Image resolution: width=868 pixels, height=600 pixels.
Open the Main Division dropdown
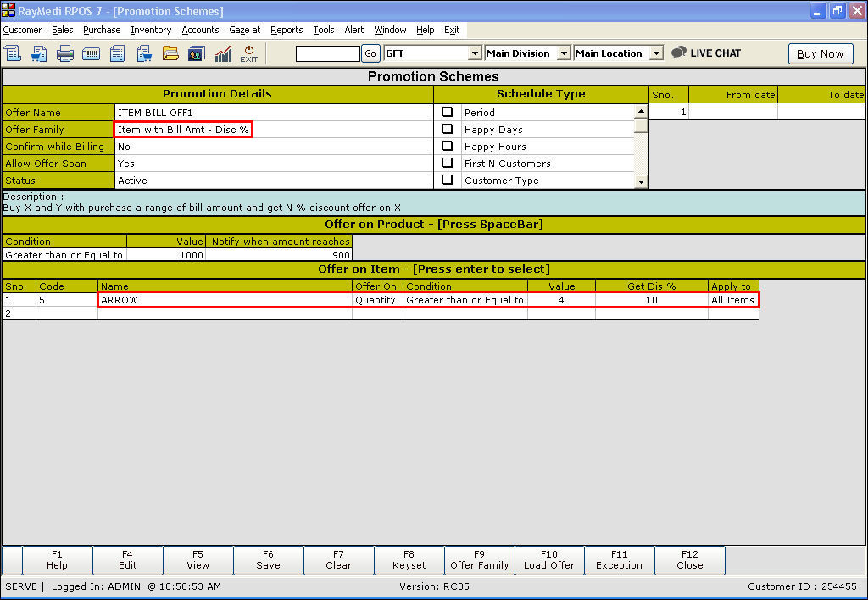tap(564, 53)
